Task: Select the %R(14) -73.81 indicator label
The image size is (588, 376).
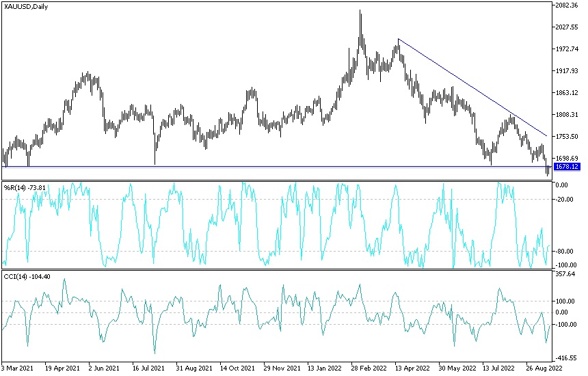Action: tap(25, 188)
